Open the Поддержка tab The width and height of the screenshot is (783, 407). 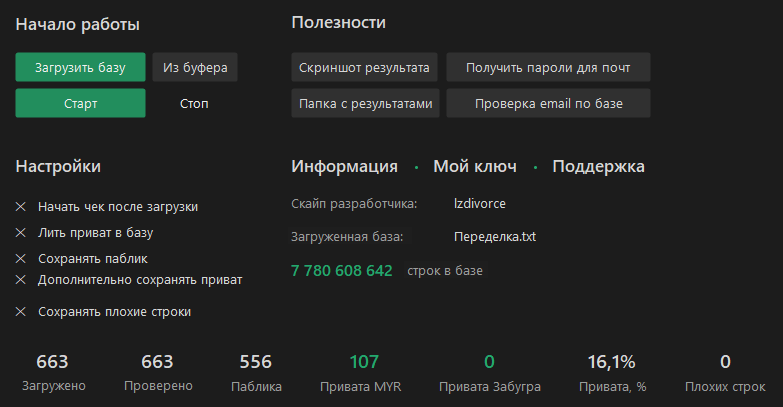point(598,166)
